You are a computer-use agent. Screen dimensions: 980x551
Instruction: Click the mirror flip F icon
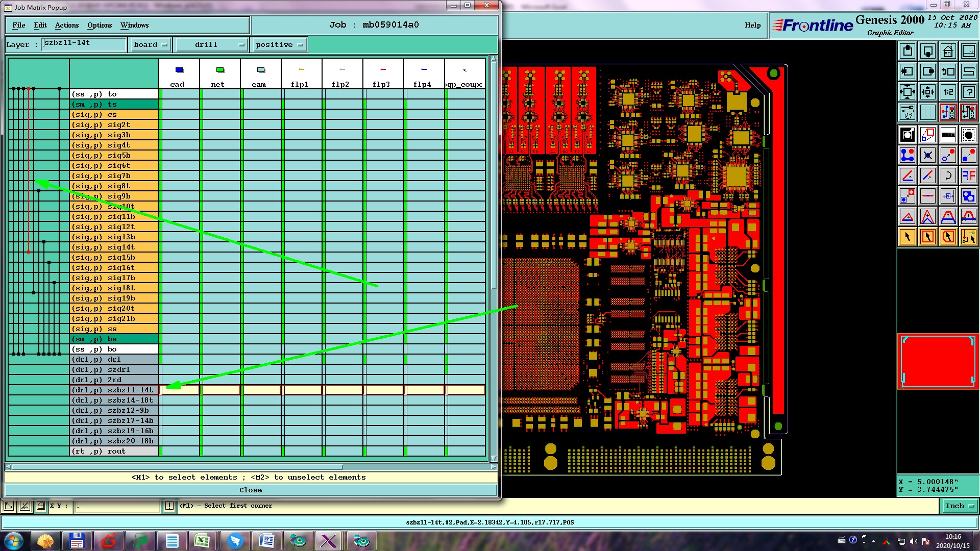click(x=968, y=176)
